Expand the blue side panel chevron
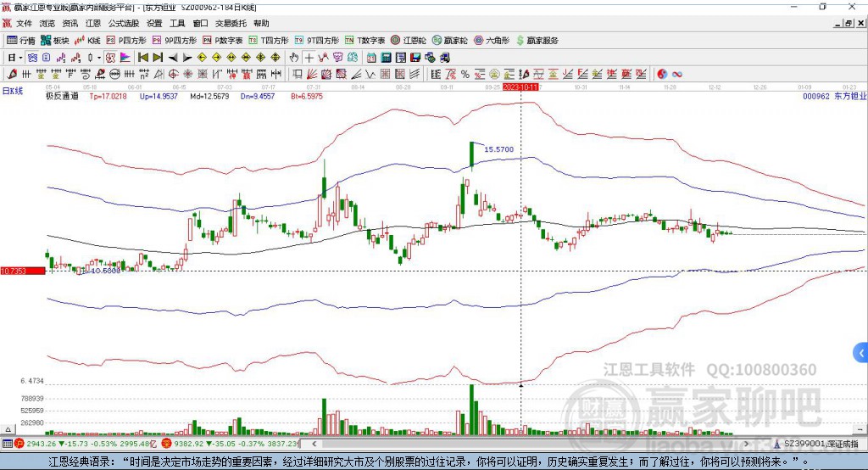The height and width of the screenshot is (470, 868). pos(860,353)
